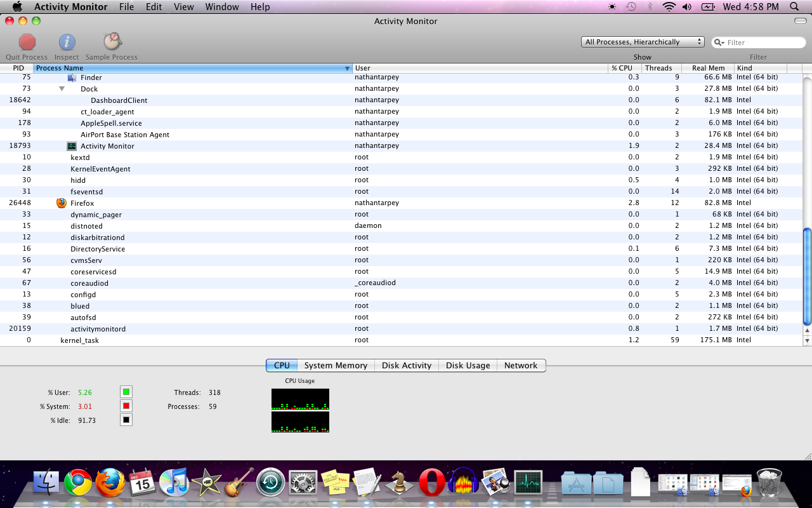Sort by the Kind column header
Viewport: 812px width, 508px height.
pos(760,68)
